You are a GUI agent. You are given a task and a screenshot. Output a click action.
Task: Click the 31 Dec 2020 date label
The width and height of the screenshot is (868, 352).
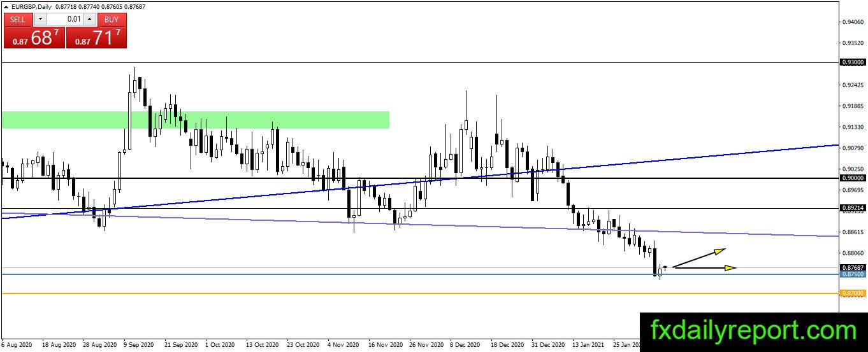coord(548,345)
